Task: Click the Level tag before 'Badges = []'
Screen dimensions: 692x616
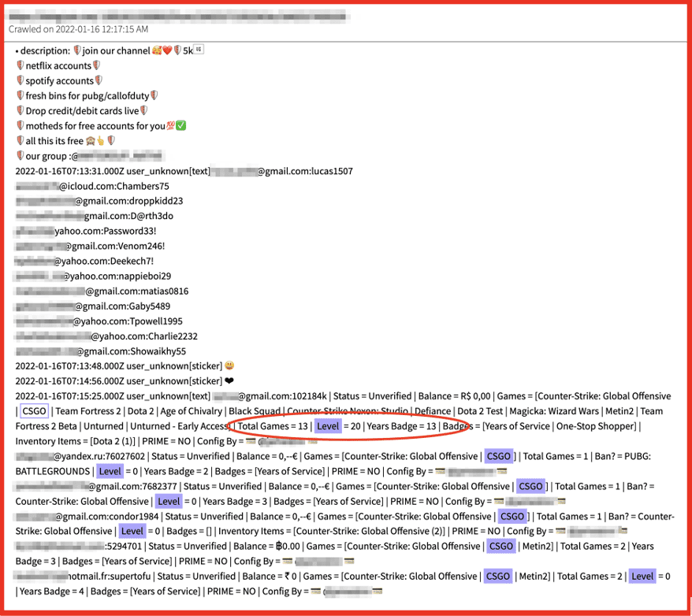Action: coord(132,532)
